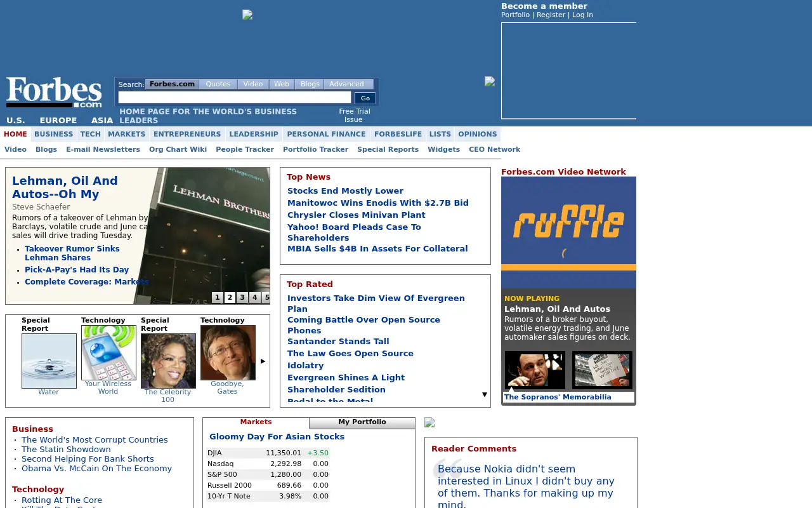Screen dimensions: 812x508
Task: Open the CEO Network link
Action: 495,150
